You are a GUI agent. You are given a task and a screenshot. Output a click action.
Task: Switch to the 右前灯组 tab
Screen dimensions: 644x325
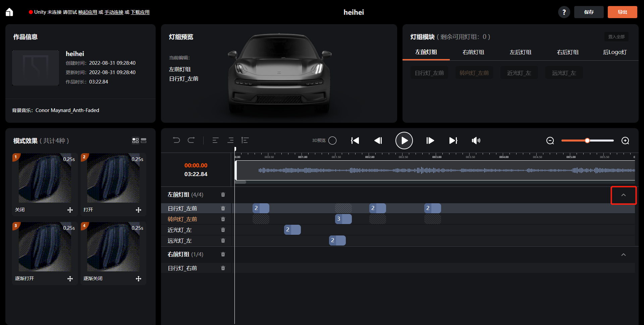click(x=473, y=52)
